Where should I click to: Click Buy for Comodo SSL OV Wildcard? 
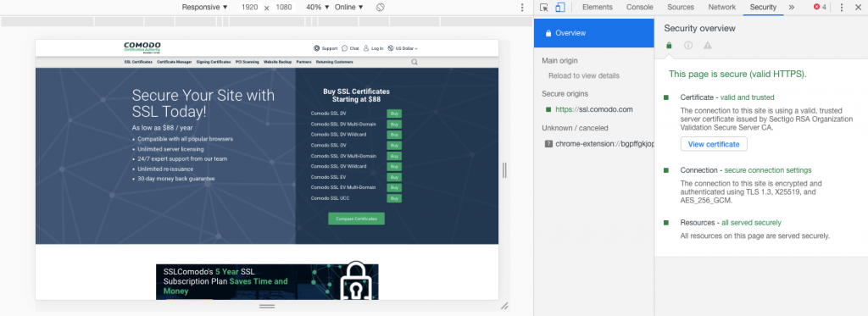pyautogui.click(x=394, y=167)
